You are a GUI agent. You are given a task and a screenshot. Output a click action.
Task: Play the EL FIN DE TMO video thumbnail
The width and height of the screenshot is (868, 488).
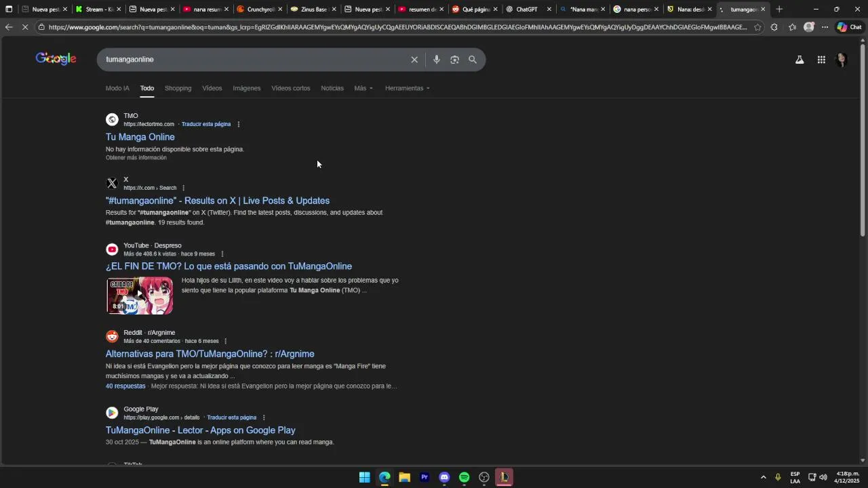[x=140, y=296]
